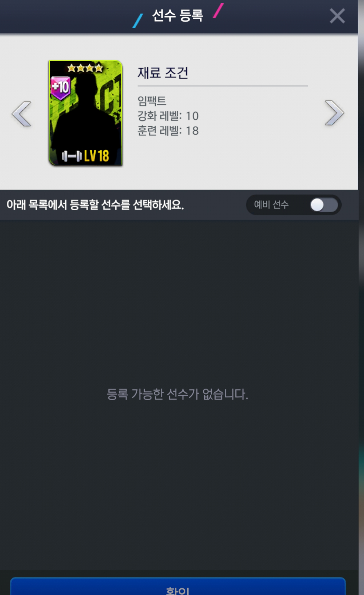
Task: Tap the four-star rating on card
Action: 85,68
